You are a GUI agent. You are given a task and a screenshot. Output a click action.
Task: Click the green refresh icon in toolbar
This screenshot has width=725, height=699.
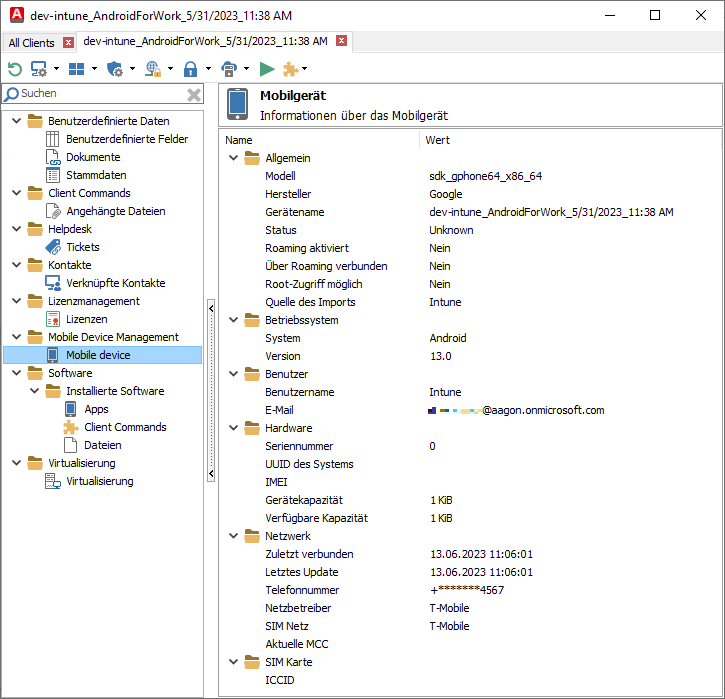click(14, 69)
